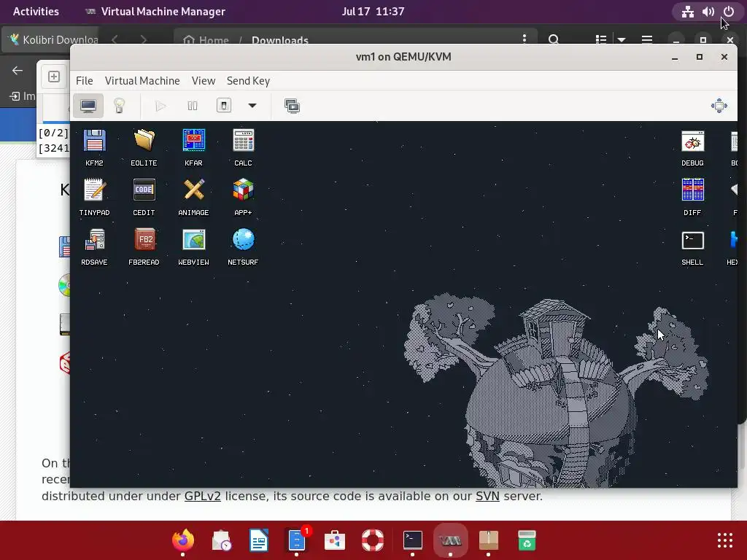Click the Shut down VM button
747x560 pixels.
tap(224, 106)
